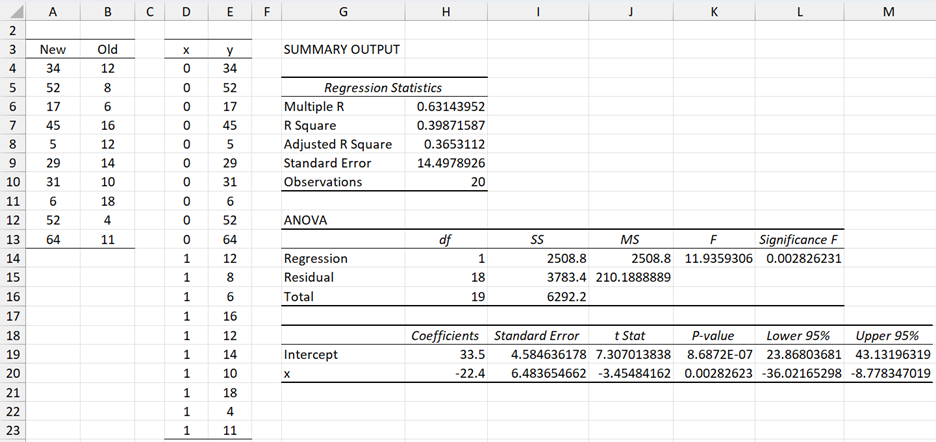Select column B header
Viewport: 936px width, 442px height.
click(x=107, y=10)
